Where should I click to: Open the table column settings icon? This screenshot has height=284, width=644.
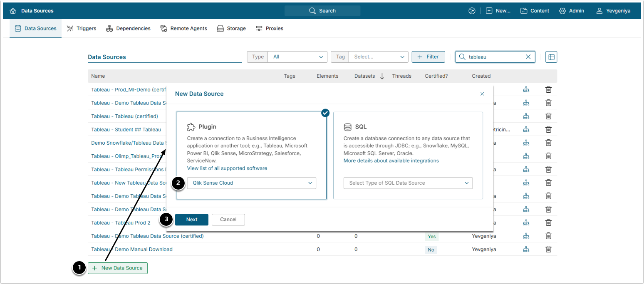coord(551,57)
